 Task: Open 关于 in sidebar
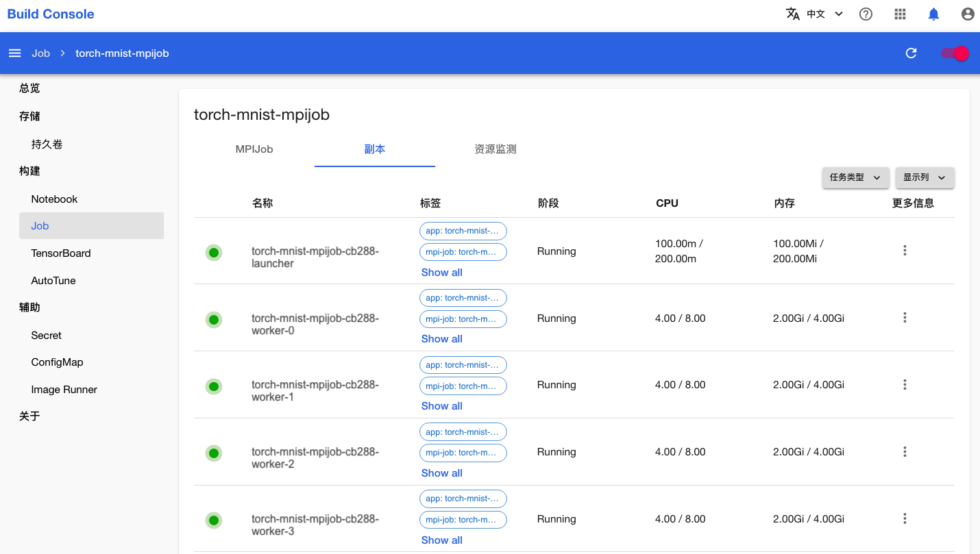coord(29,416)
